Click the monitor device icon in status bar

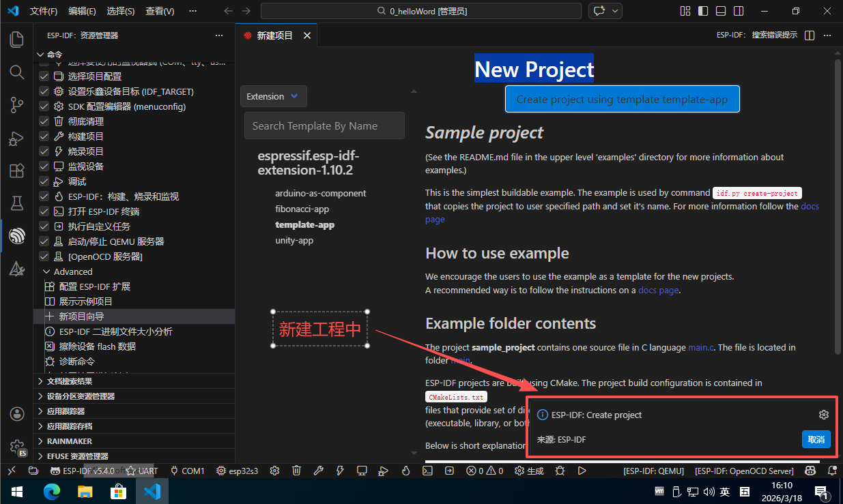pyautogui.click(x=362, y=471)
